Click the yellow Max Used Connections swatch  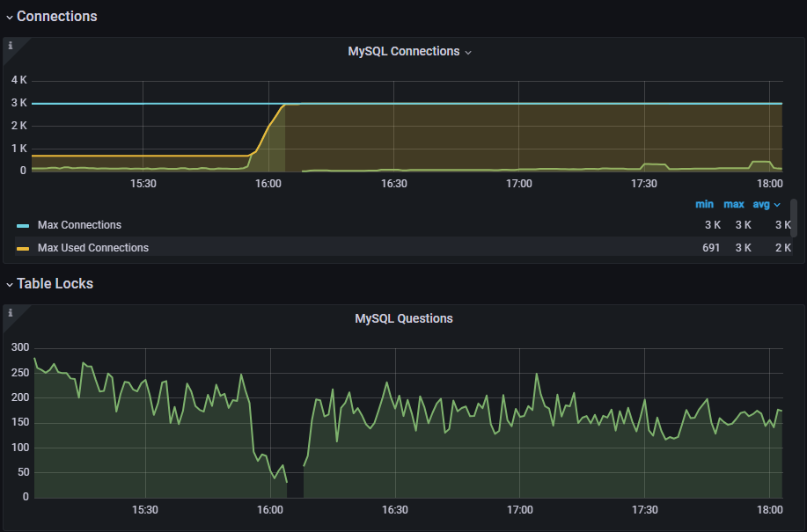click(23, 249)
